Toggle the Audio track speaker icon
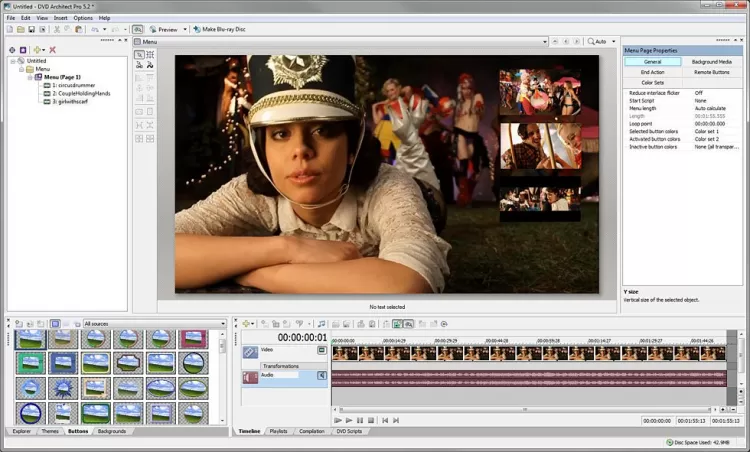 (321, 376)
